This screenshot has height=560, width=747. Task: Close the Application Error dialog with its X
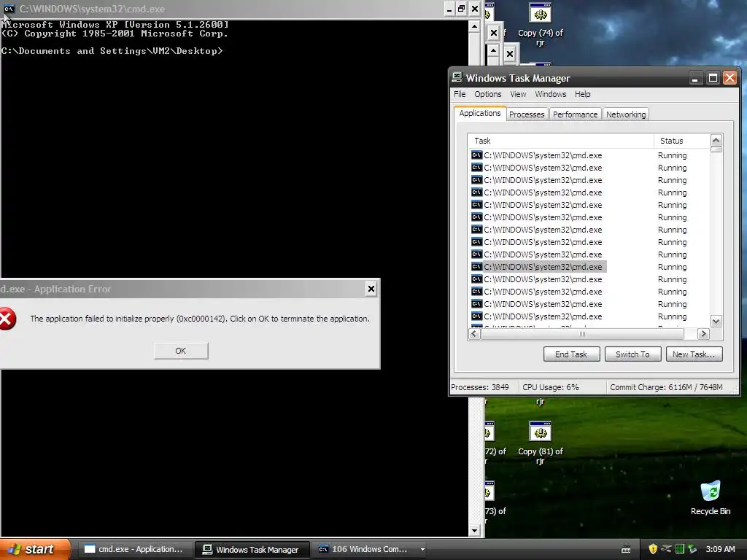(x=371, y=289)
